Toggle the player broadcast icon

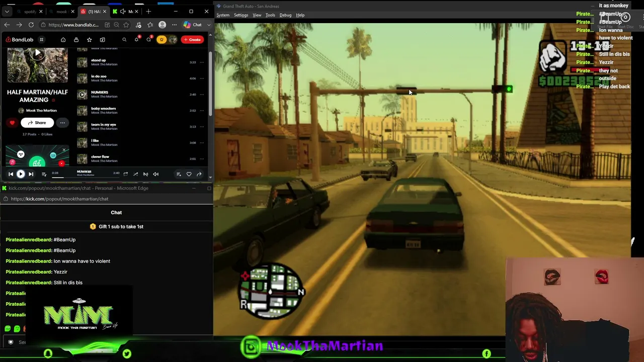tap(145, 174)
